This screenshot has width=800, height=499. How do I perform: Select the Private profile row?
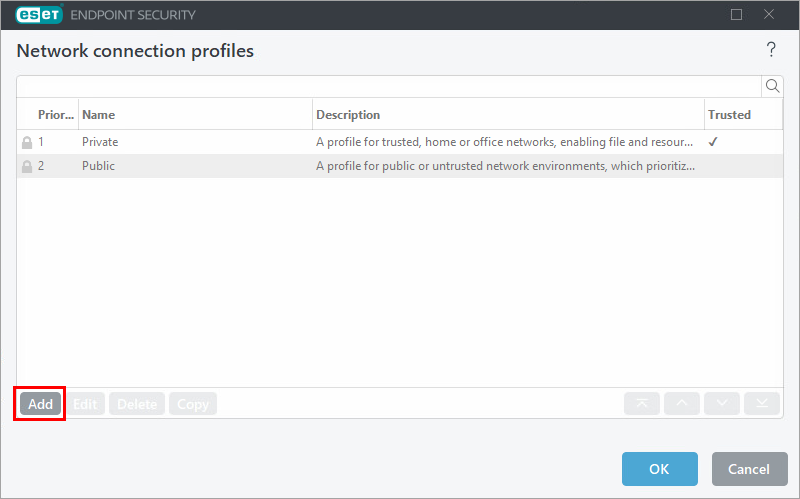point(399,142)
